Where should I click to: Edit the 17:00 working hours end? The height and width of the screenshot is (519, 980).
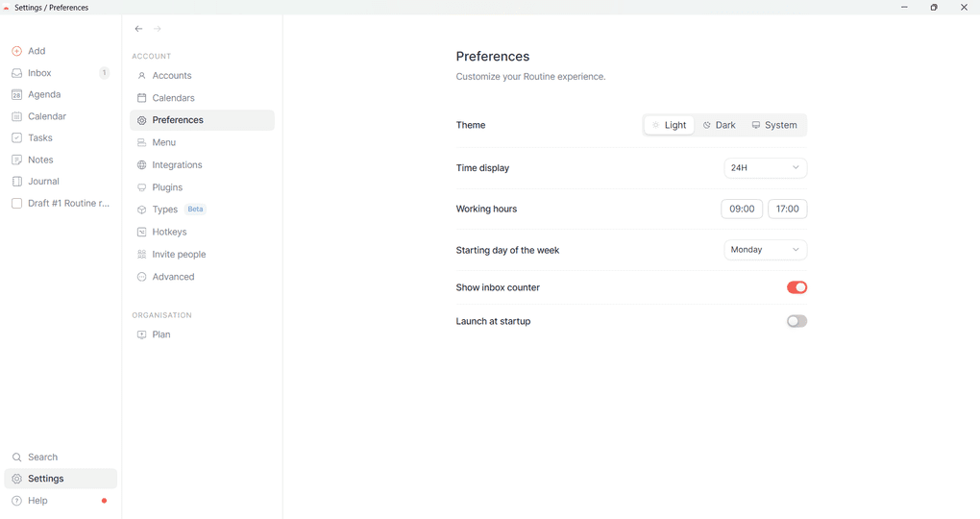point(788,209)
